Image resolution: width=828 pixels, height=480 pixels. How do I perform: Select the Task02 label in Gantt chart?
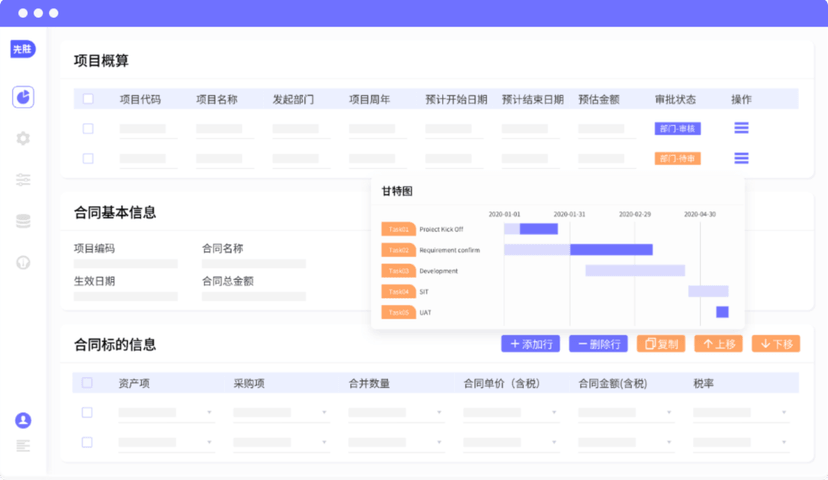pos(399,250)
